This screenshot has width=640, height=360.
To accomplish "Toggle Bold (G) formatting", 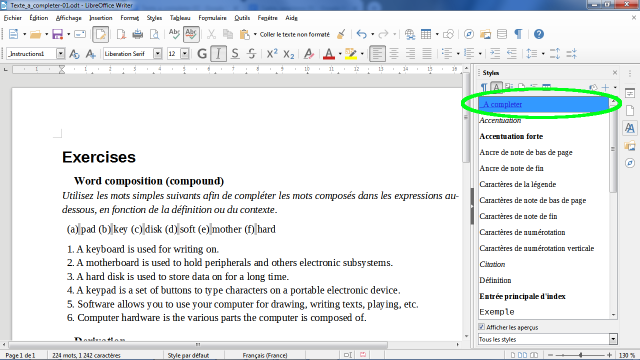I will (202, 53).
